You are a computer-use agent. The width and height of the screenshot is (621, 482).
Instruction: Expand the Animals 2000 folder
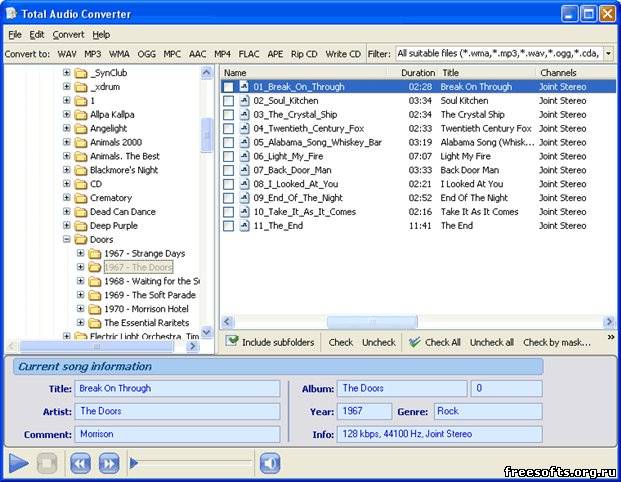click(67, 142)
